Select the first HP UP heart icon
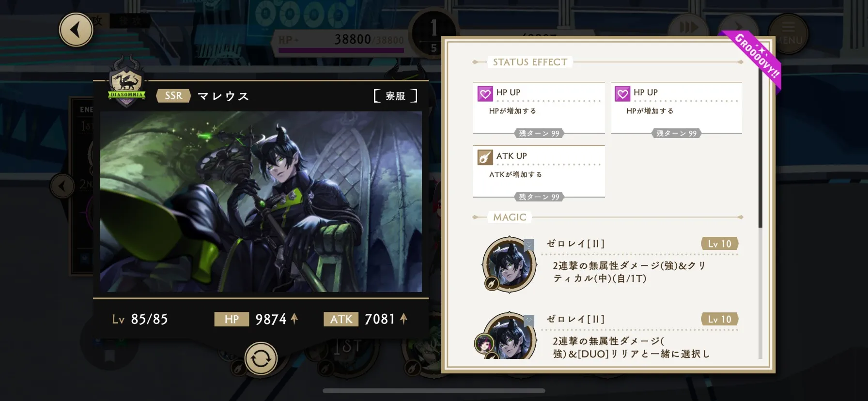This screenshot has width=868, height=401. coord(485,93)
